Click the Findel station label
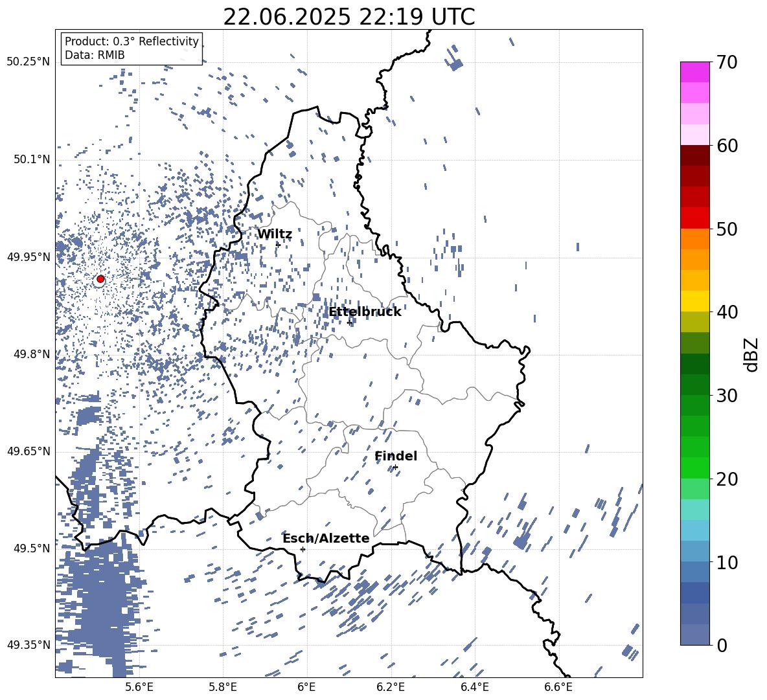 (x=396, y=456)
